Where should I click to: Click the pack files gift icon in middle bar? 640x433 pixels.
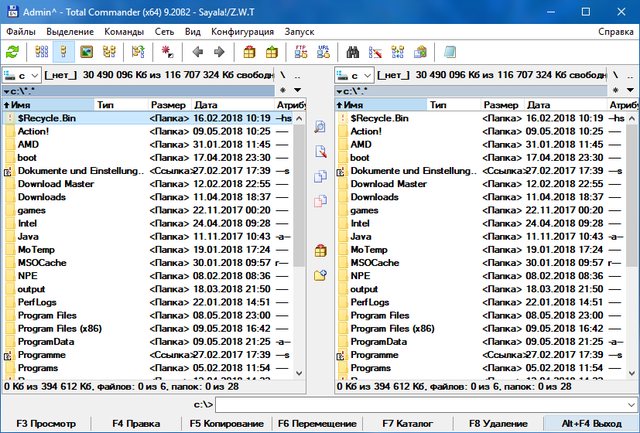pos(320,250)
